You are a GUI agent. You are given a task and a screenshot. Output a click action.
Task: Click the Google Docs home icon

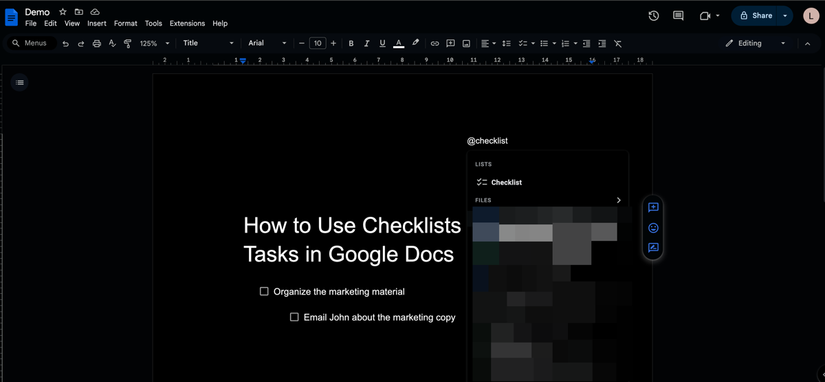point(11,17)
